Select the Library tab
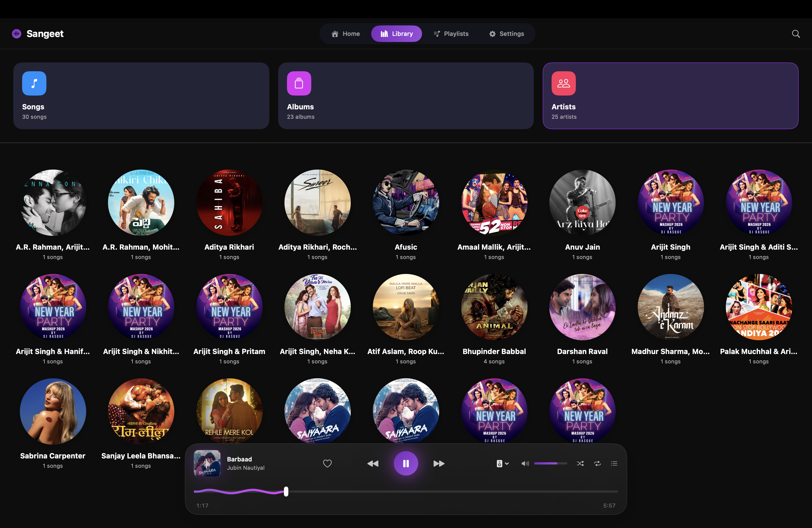Screen dimensions: 812x528 [396, 33]
